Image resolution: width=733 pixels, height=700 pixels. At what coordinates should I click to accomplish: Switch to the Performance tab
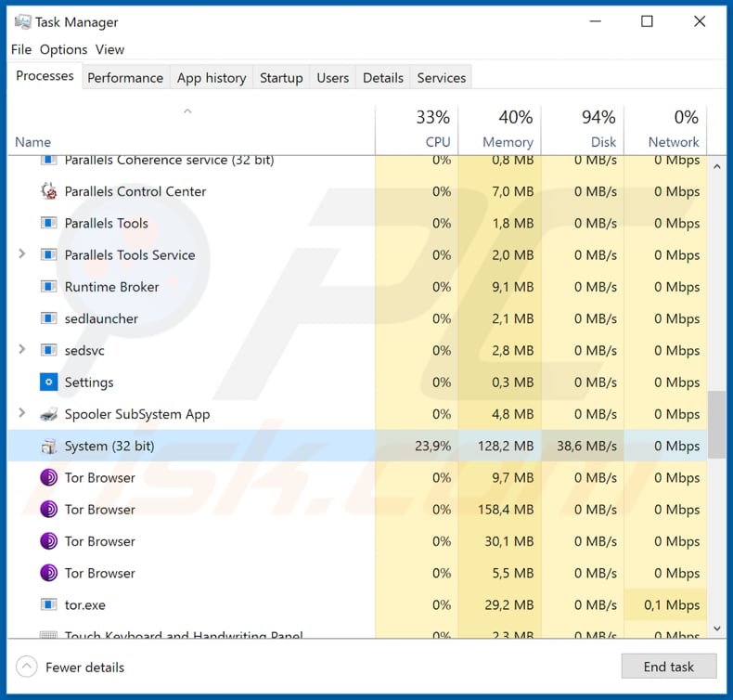pos(125,78)
